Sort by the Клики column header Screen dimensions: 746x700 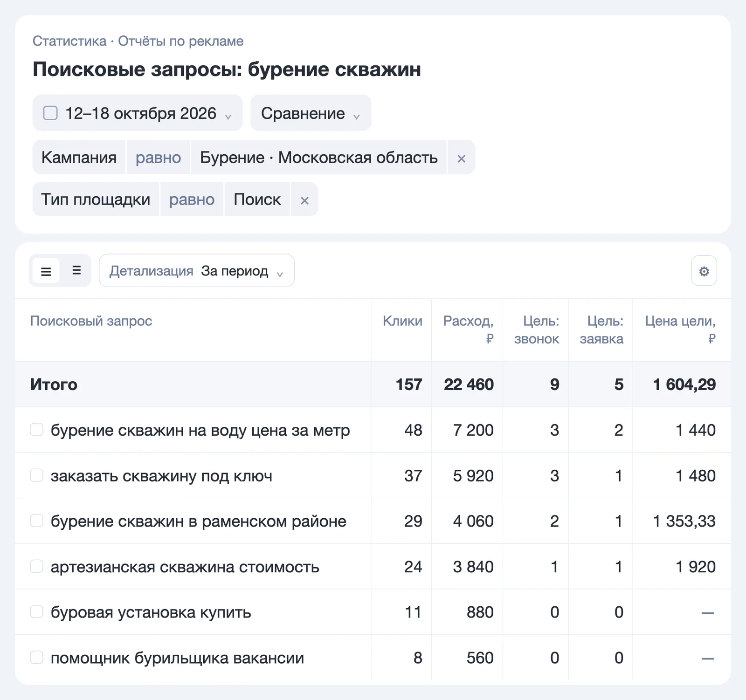click(x=402, y=321)
